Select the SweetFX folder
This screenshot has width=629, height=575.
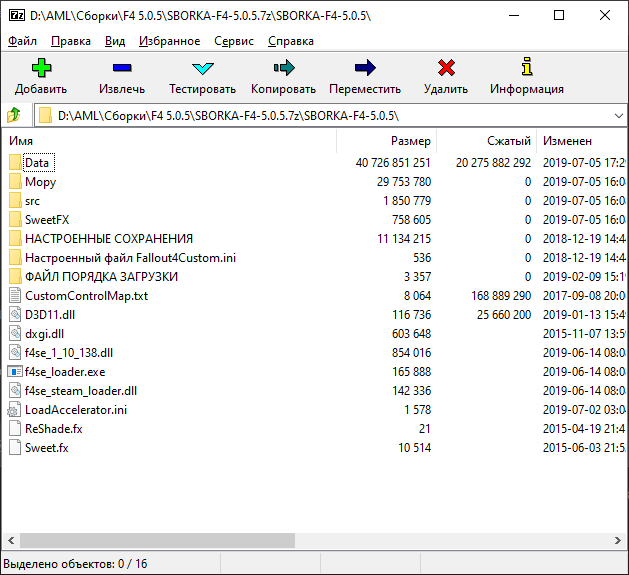pos(47,220)
